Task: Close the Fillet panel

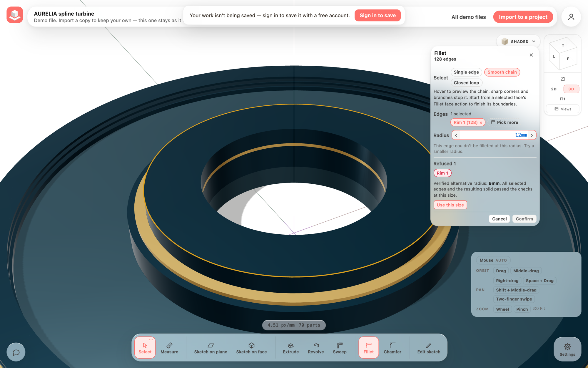Action: (531, 55)
